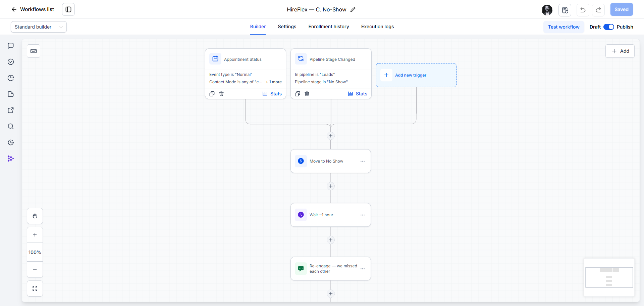The height and width of the screenshot is (306, 644).
Task: Switch to the Builder tab
Action: 258,27
